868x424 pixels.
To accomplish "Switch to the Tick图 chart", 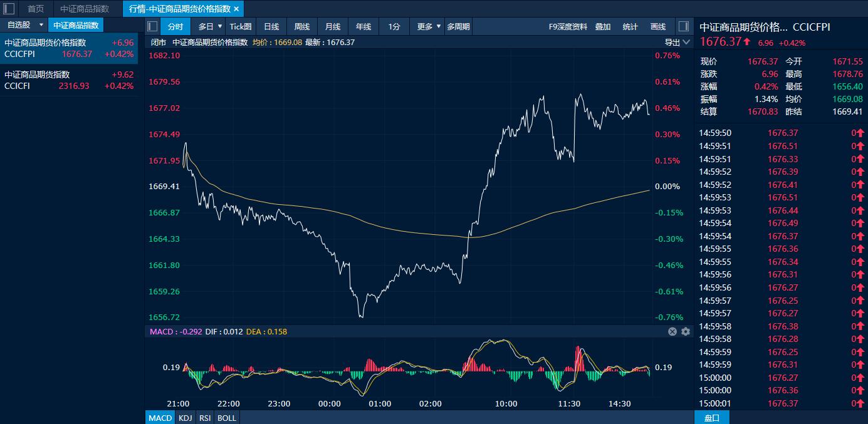I will click(240, 26).
